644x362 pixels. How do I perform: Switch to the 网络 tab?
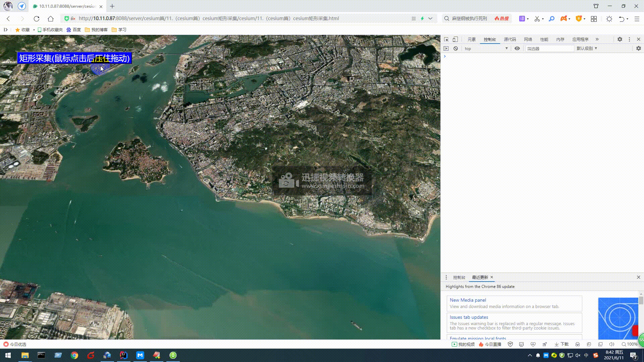528,39
